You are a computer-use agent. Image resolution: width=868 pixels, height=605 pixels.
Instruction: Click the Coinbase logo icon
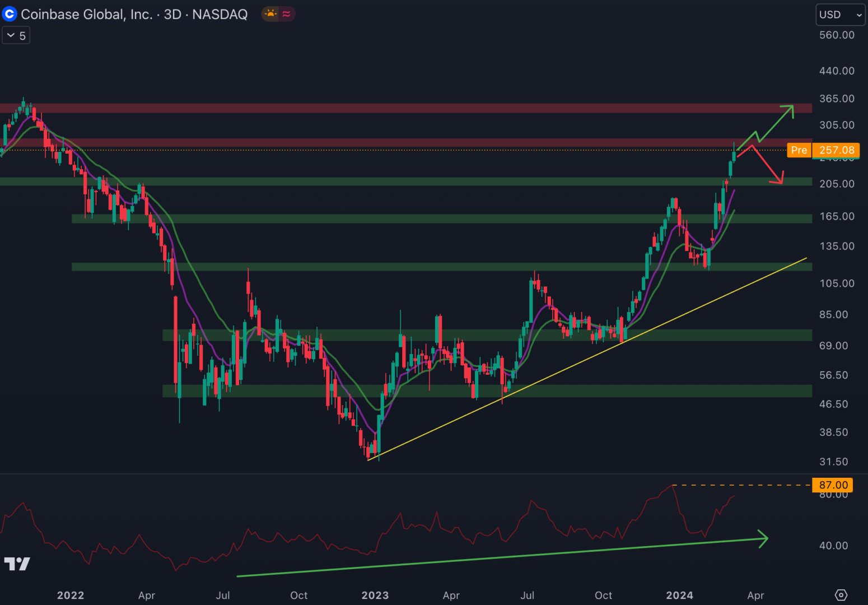[x=10, y=14]
